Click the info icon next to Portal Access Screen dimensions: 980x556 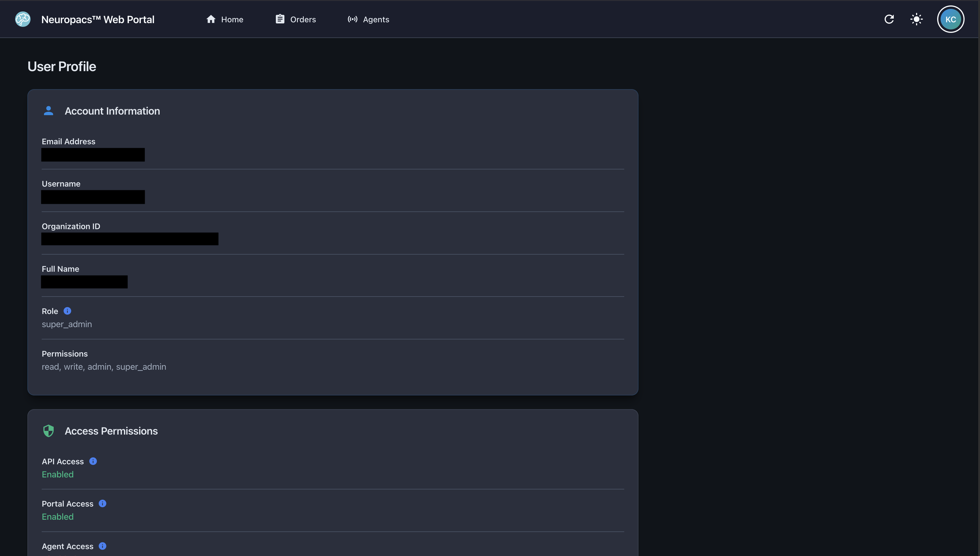[x=102, y=503]
